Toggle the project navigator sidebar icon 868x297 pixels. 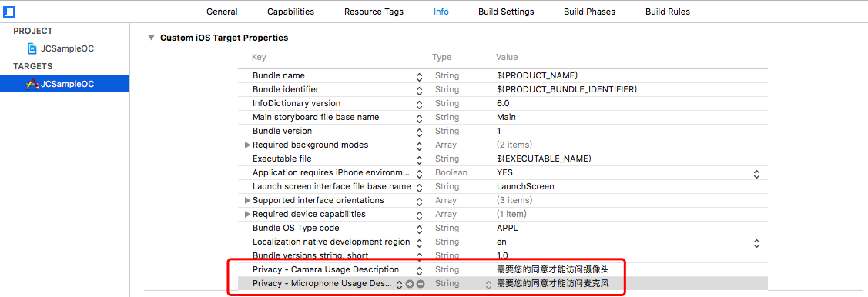pyautogui.click(x=9, y=11)
